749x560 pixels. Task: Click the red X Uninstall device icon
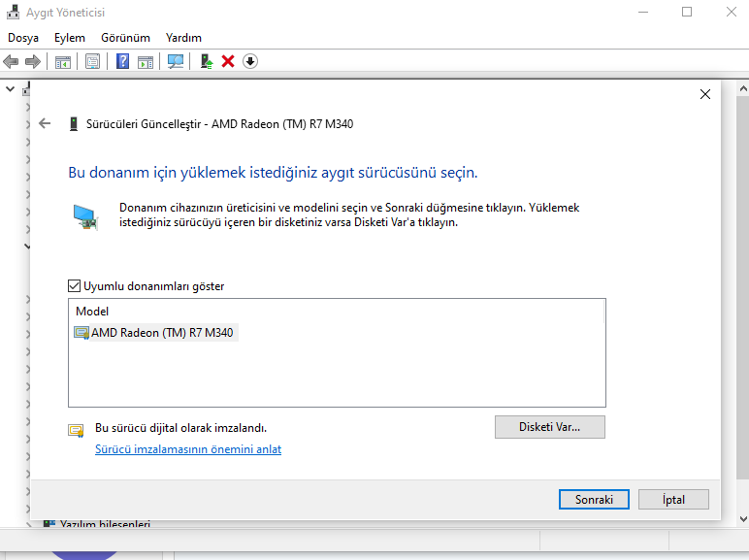(228, 61)
